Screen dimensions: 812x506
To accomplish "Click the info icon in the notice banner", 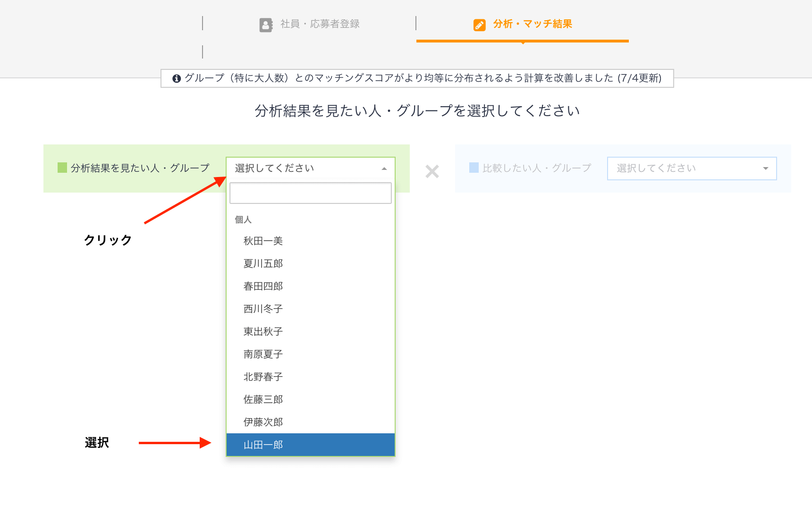I will [x=177, y=78].
